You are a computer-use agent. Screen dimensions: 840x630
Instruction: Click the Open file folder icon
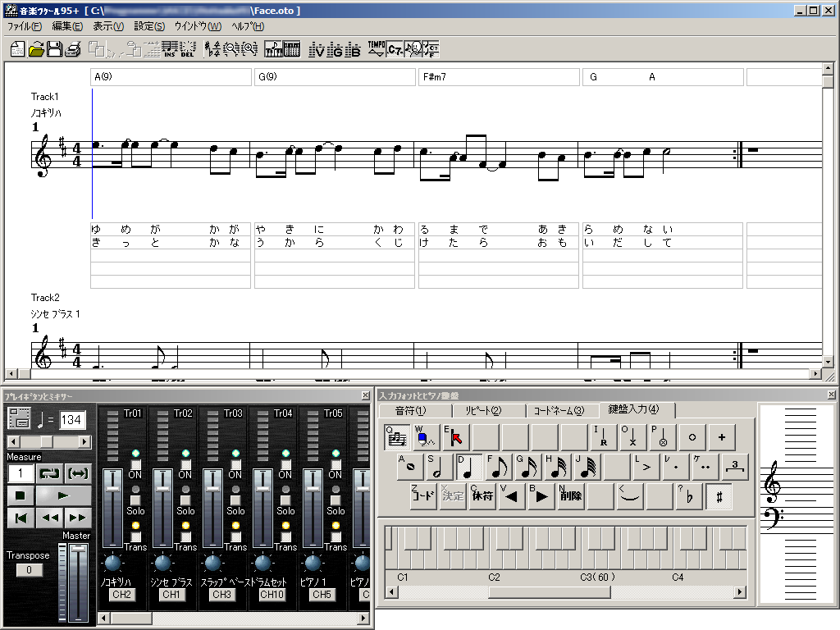(36, 50)
